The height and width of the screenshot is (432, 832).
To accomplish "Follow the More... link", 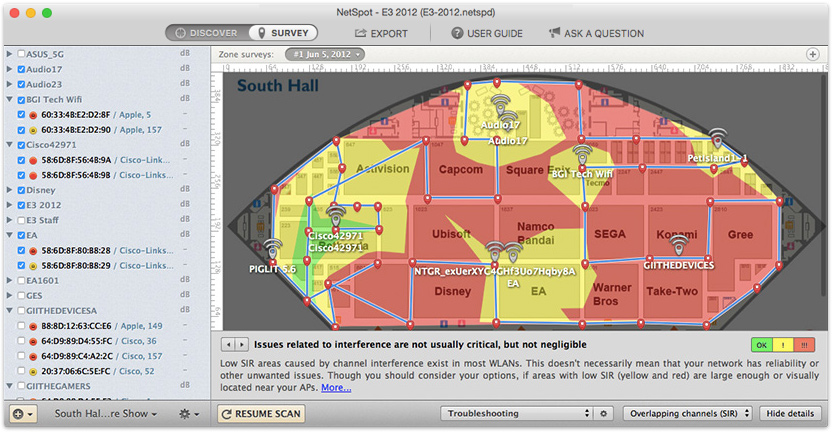I will click(336, 387).
